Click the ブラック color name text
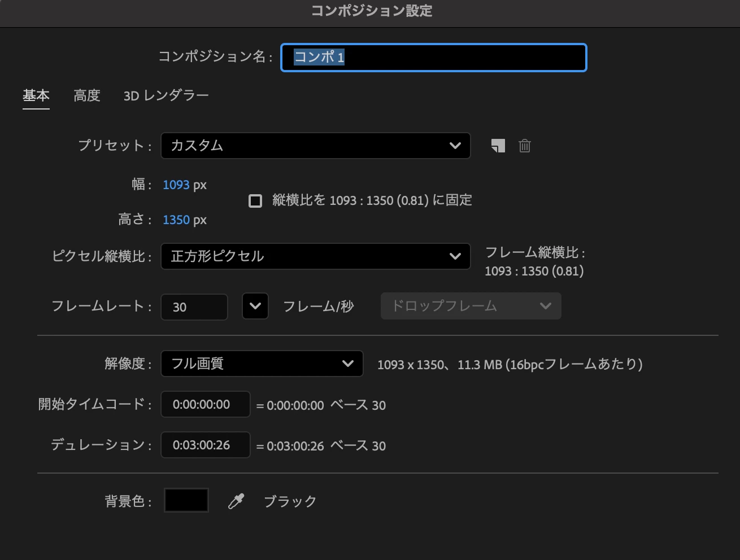The image size is (740, 560). [x=290, y=501]
